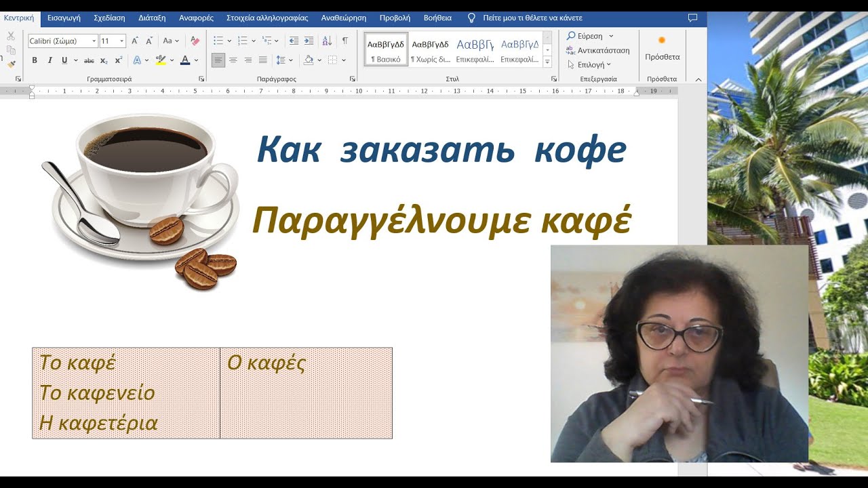
Task: Click the Αντικατάσταση replace button
Action: (x=598, y=50)
